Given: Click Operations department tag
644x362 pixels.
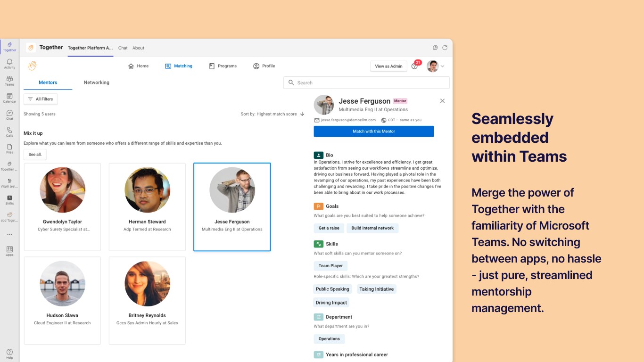Looking at the screenshot, I should coord(329,339).
